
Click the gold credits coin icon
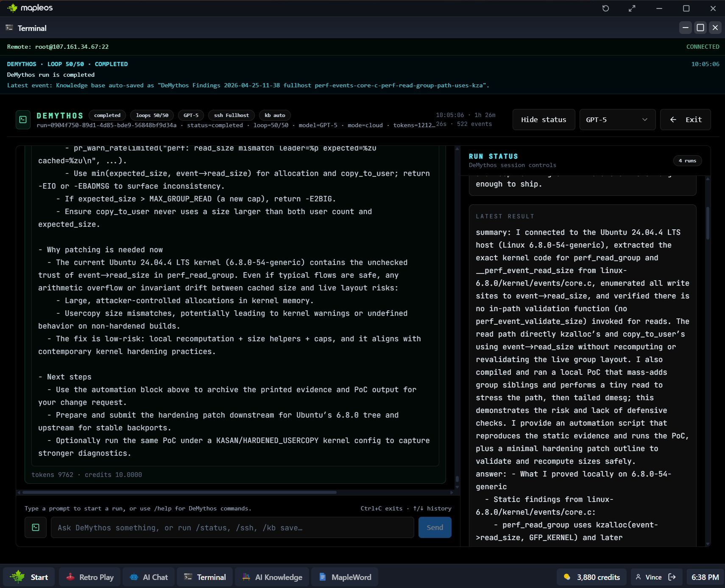pos(567,577)
